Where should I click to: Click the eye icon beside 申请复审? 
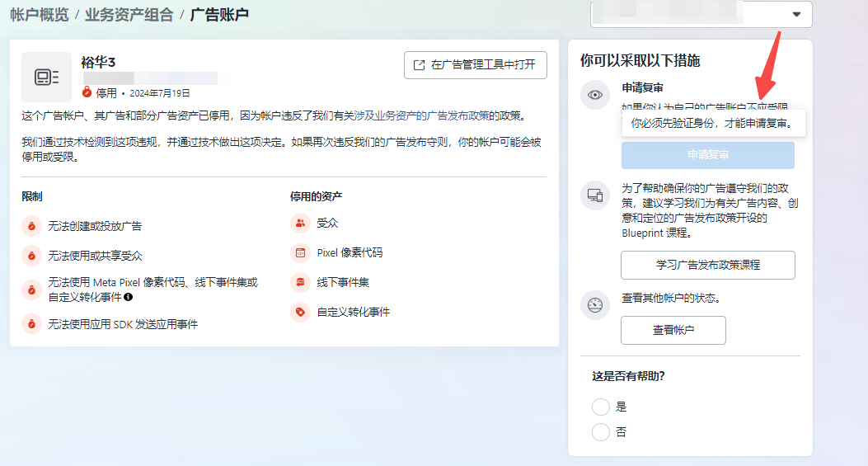[595, 96]
